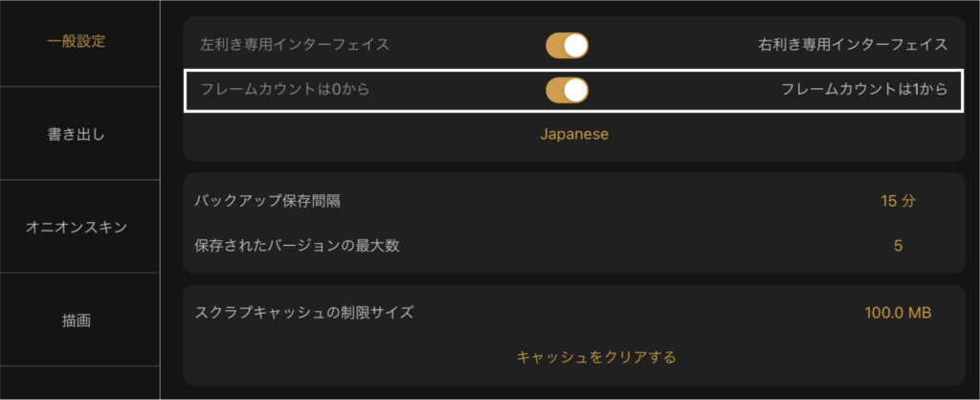
Task: Change the 15 分 backup interval value
Action: point(898,201)
